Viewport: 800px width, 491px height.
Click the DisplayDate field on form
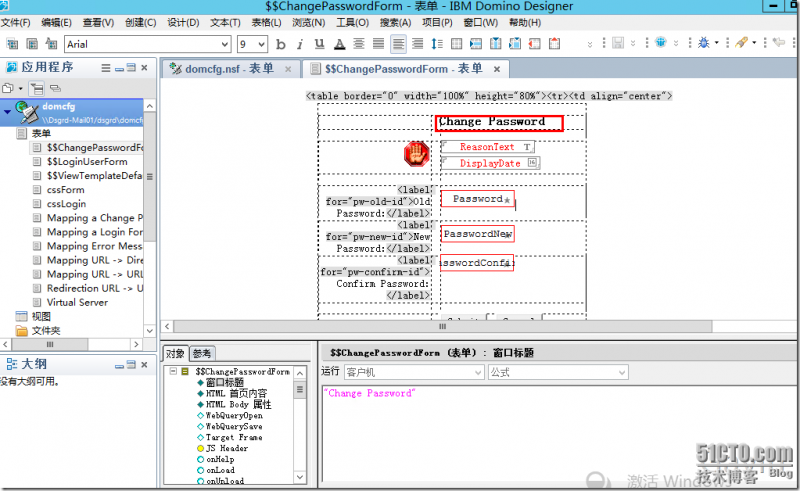pos(490,163)
